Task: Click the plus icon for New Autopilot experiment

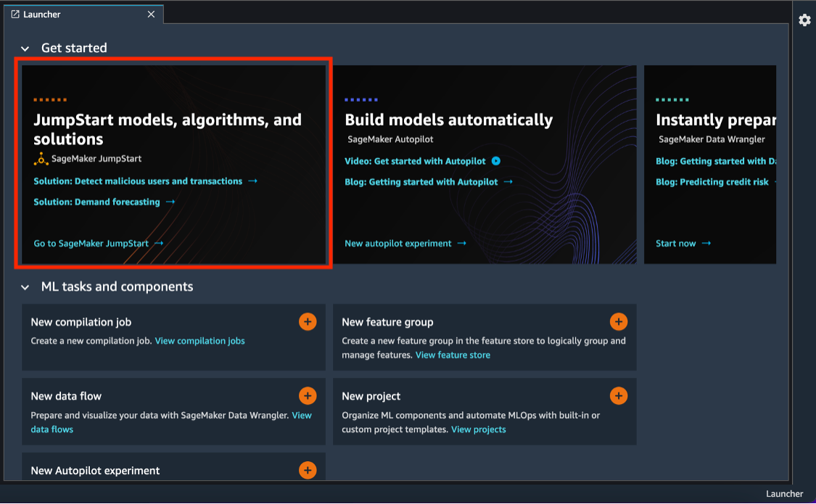Action: click(308, 470)
